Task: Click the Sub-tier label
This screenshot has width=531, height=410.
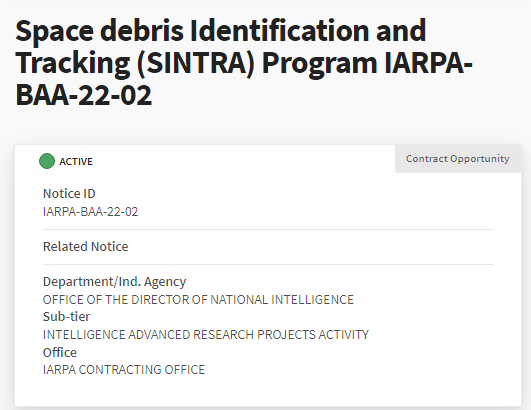Action: point(66,317)
